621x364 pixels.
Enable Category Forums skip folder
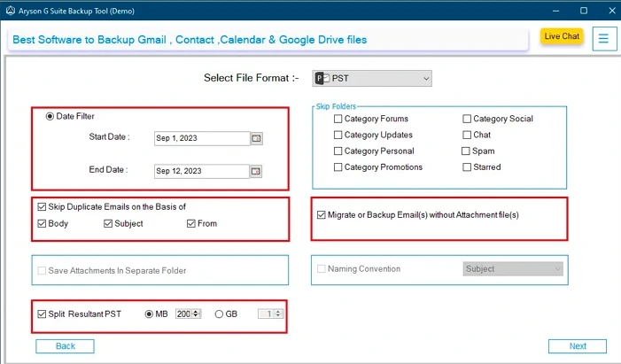[338, 119]
